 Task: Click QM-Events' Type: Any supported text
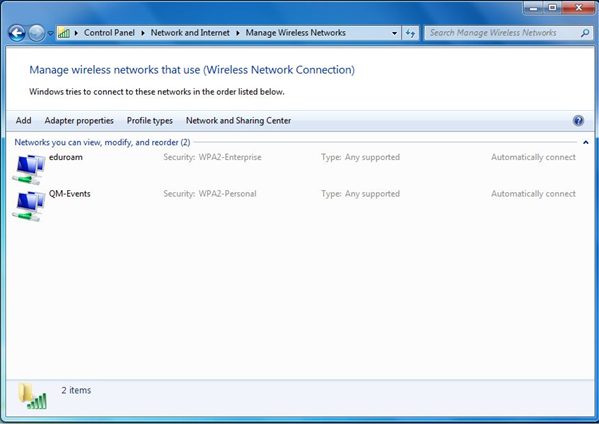(x=360, y=194)
